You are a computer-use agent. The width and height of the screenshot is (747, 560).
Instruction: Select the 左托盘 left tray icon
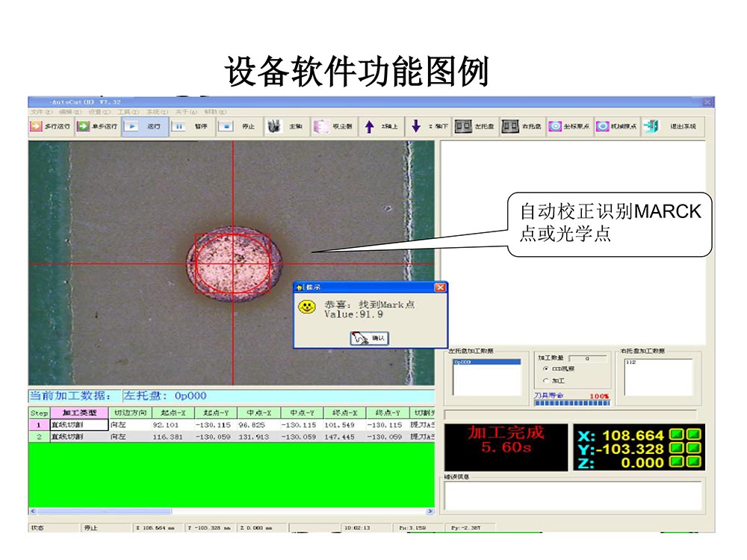tap(463, 126)
